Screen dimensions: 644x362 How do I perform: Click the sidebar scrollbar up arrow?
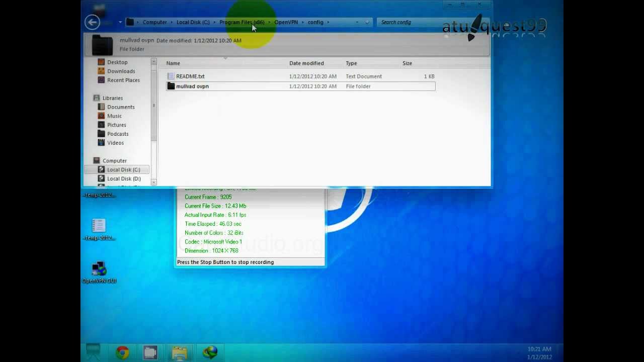pyautogui.click(x=154, y=62)
